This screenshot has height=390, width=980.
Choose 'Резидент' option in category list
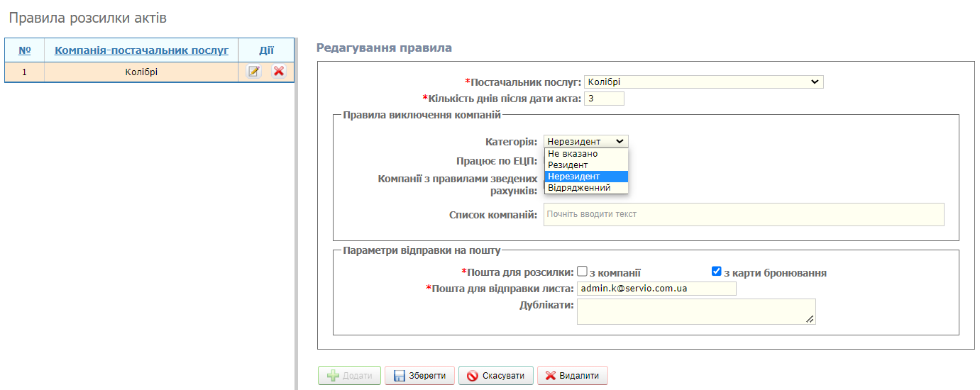click(568, 165)
